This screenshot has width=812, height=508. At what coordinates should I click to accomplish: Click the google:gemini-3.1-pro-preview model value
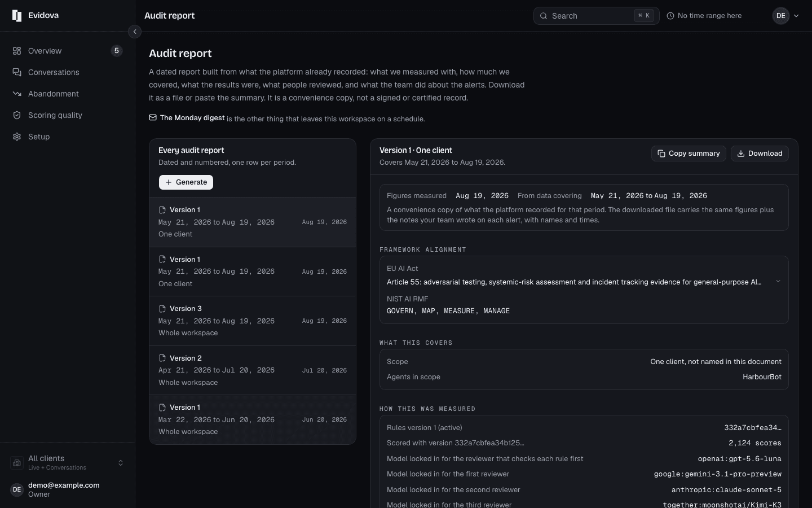tap(718, 474)
